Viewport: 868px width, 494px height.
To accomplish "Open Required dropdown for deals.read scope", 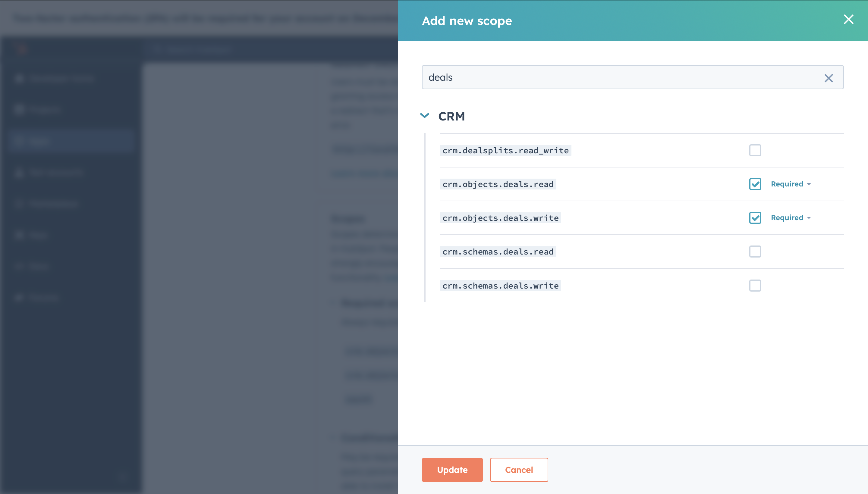I will click(790, 184).
